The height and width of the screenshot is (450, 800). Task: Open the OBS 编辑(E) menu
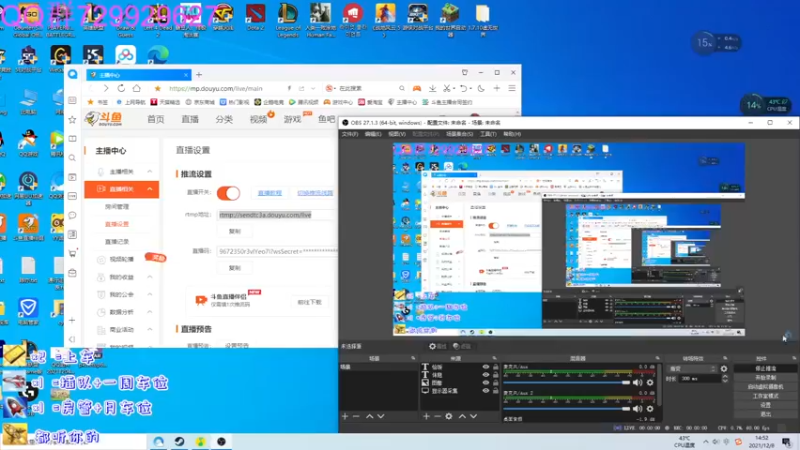(x=373, y=134)
